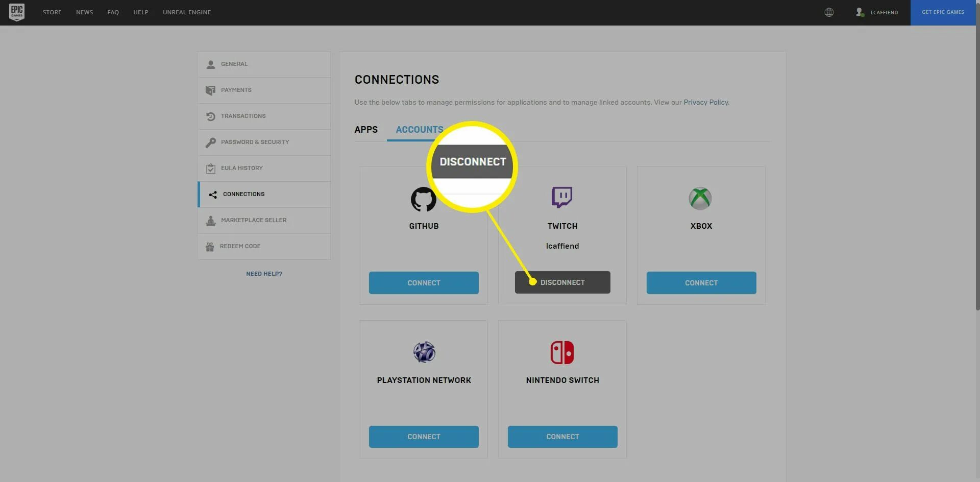Click the GITHUB card title
Image resolution: width=980 pixels, height=482 pixels.
coord(424,226)
